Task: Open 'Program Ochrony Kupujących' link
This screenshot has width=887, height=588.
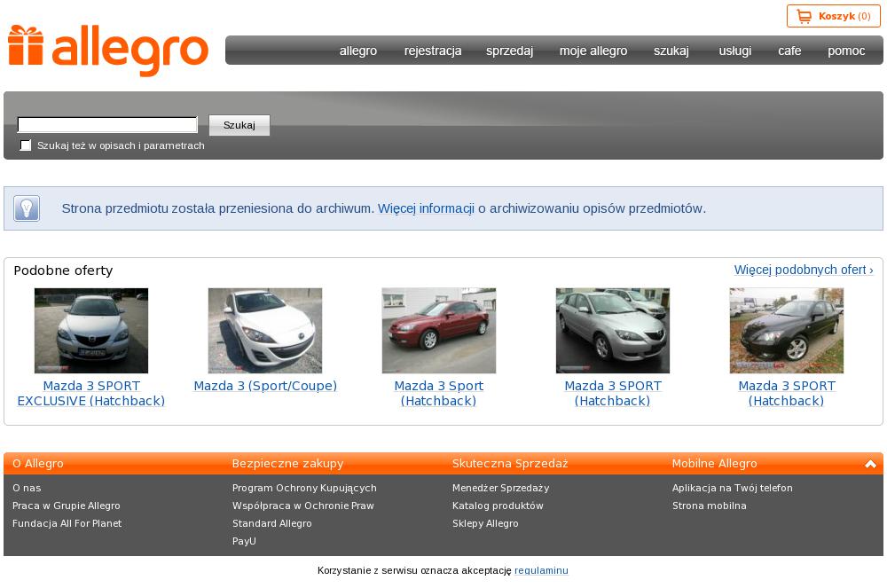Action: click(304, 488)
